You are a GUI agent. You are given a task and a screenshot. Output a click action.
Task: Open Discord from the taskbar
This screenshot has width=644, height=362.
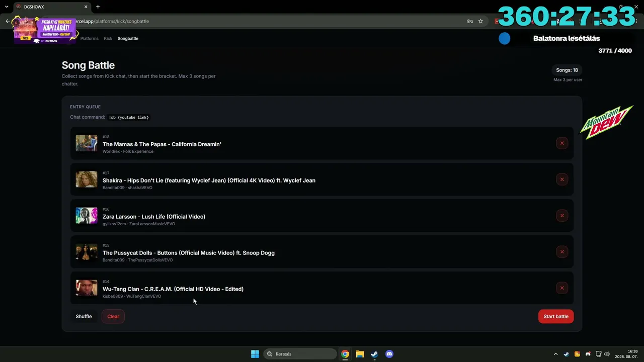[x=389, y=354]
